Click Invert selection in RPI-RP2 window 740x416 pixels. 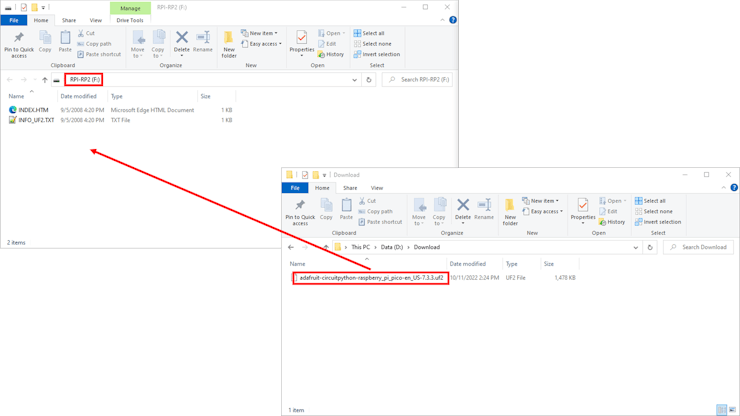[x=377, y=54]
